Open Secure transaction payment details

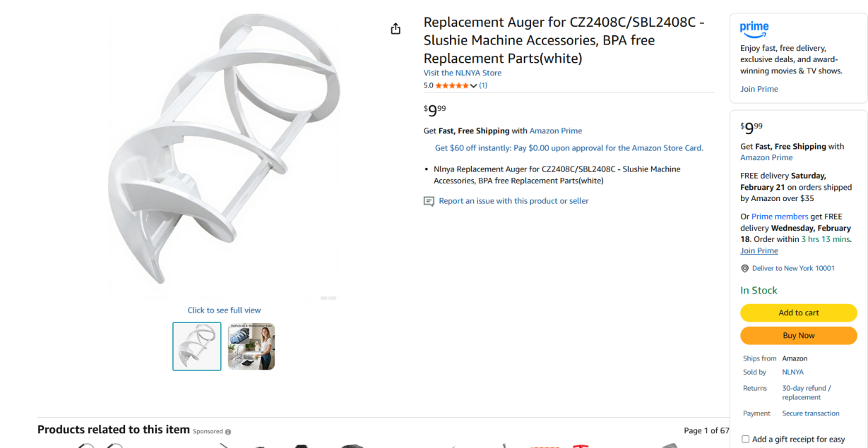click(x=811, y=413)
